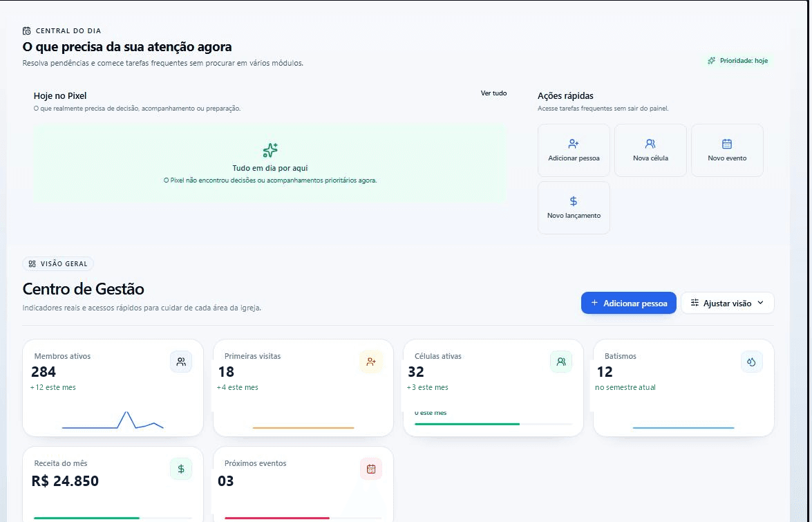
Task: Click the sparkle icon in Prioridade: hoje badge
Action: [712, 61]
